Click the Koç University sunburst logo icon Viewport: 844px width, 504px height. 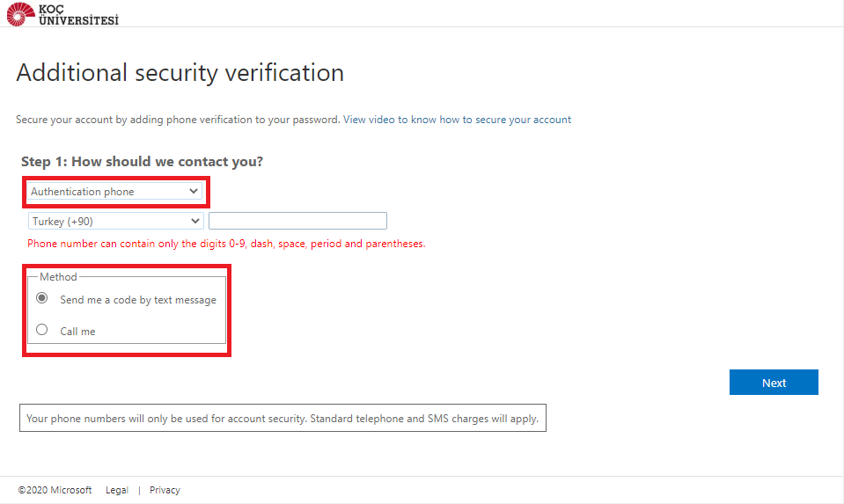coord(20,14)
